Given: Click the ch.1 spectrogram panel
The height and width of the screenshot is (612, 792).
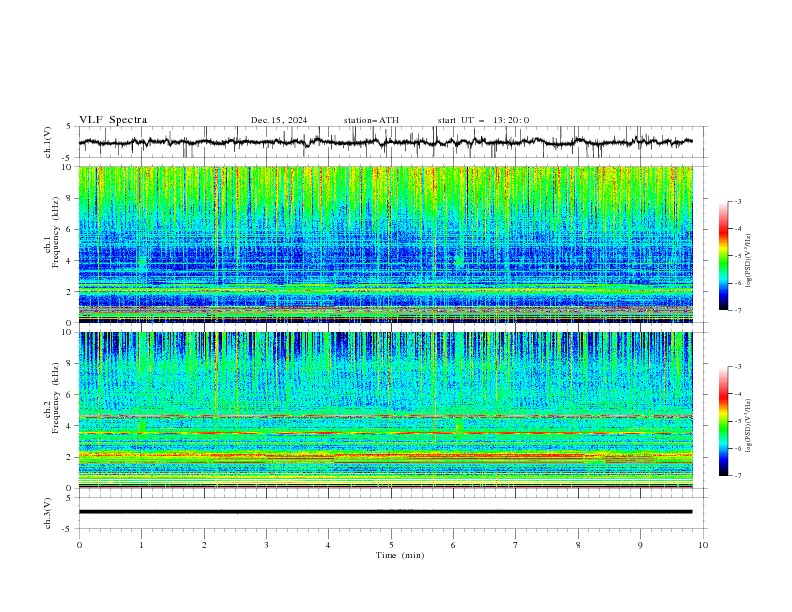Looking at the screenshot, I should pyautogui.click(x=385, y=244).
